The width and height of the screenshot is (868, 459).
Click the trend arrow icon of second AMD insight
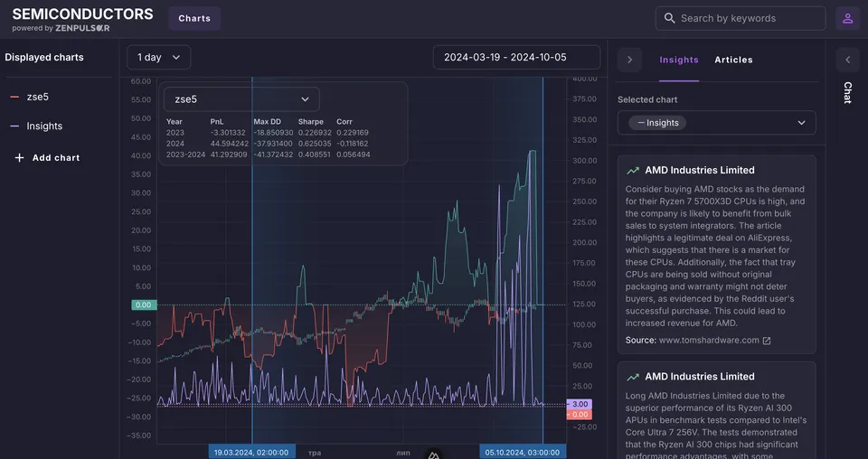pos(633,377)
